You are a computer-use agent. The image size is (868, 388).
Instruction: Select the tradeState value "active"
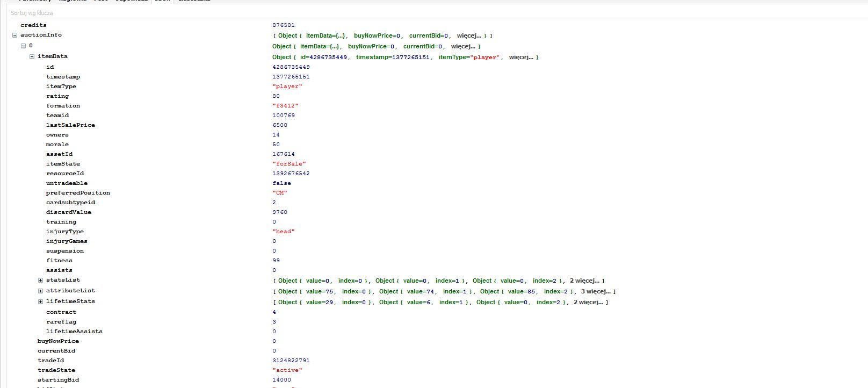point(287,370)
